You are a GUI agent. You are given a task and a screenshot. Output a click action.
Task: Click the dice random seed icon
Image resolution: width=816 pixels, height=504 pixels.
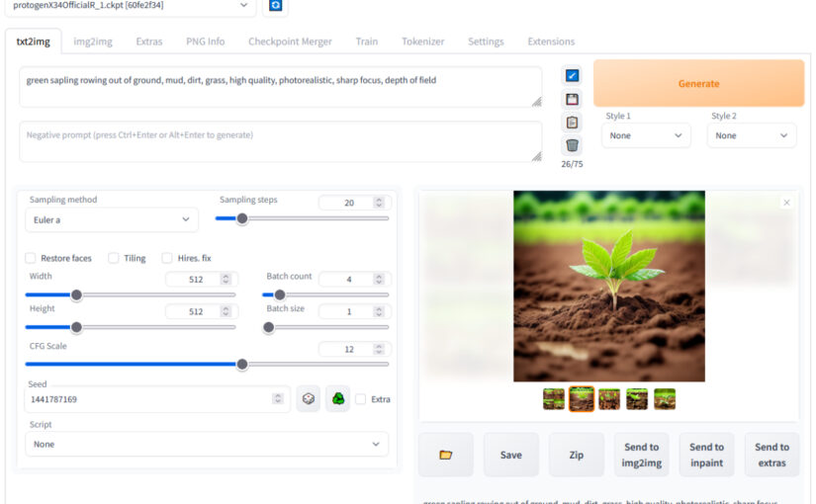pos(308,399)
